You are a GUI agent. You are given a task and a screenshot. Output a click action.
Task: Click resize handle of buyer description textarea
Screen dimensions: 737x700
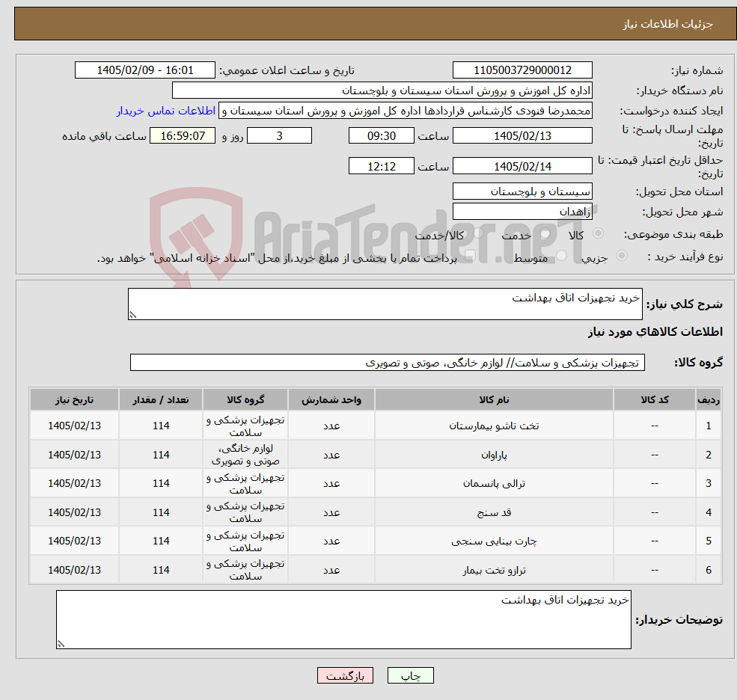(61, 645)
